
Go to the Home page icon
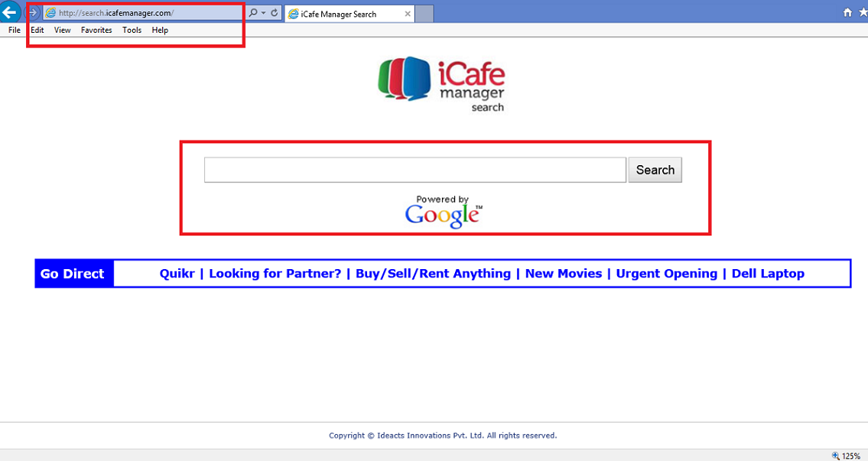pyautogui.click(x=847, y=13)
